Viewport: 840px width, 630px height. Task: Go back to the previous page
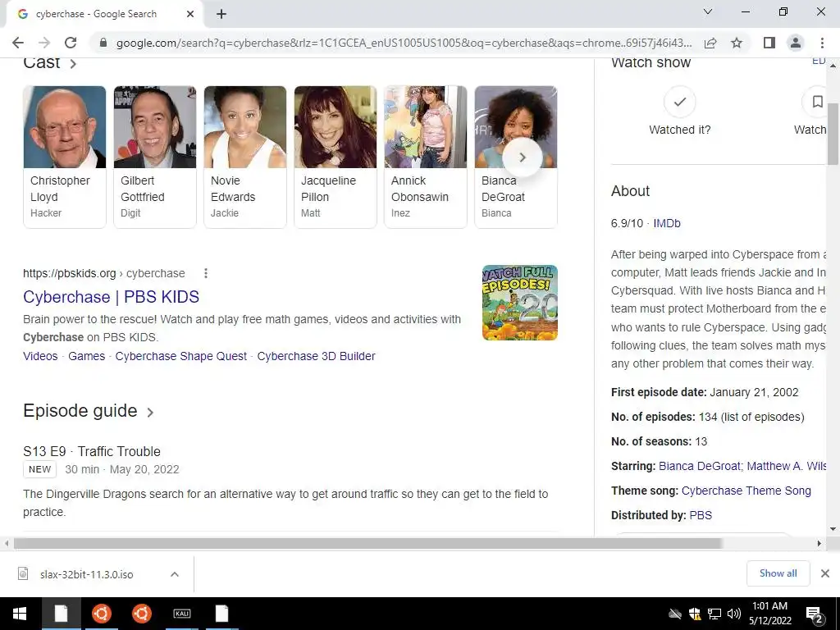[18, 43]
